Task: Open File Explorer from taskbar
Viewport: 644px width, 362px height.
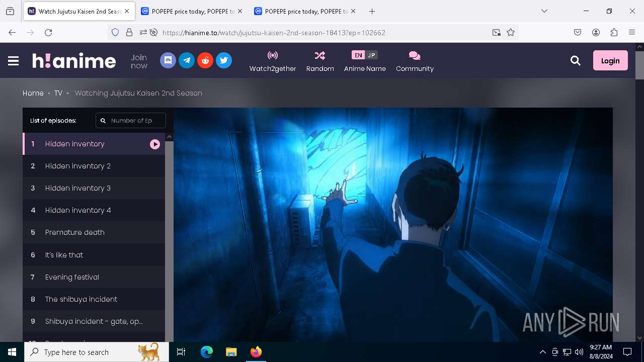Action: [x=231, y=352]
